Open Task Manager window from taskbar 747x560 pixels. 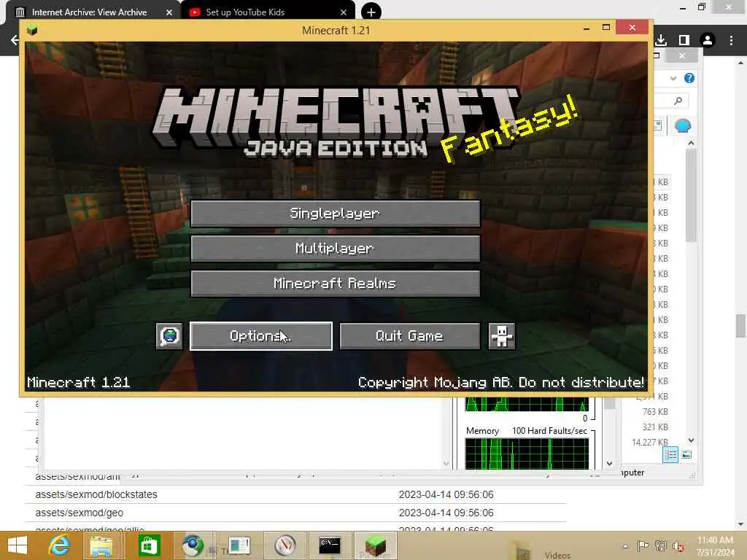[239, 545]
